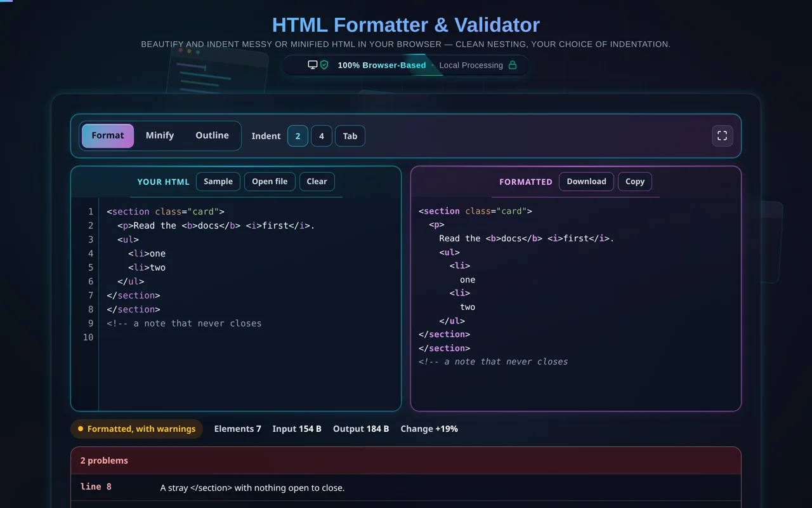Image resolution: width=812 pixels, height=508 pixels.
Task: Click into the Your HTML editor area
Action: coord(250,304)
